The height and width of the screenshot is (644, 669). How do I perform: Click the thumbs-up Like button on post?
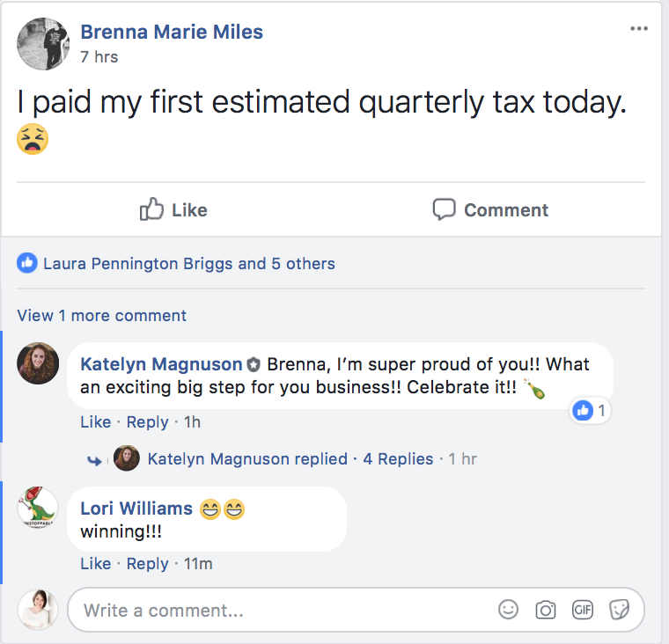click(x=174, y=209)
